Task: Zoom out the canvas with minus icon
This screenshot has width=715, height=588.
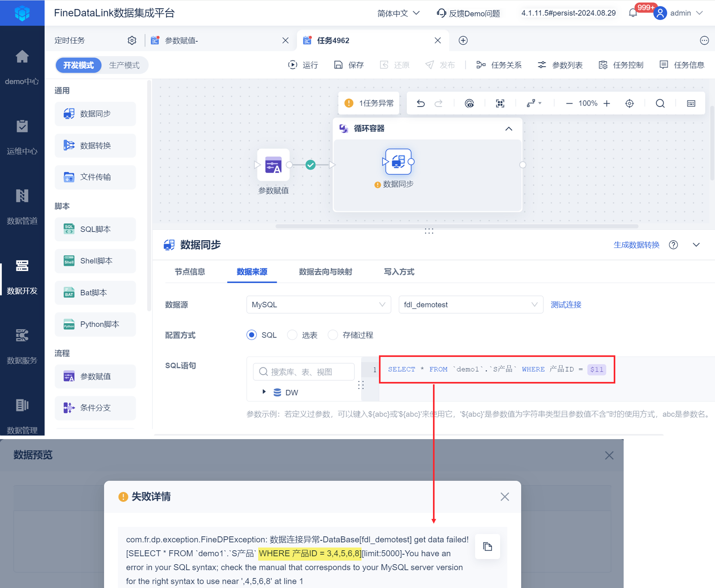Action: point(569,104)
